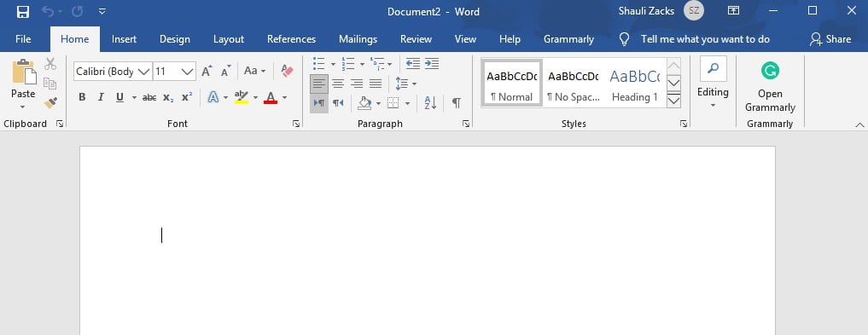
Task: Select the Heading 1 style
Action: pos(634,84)
